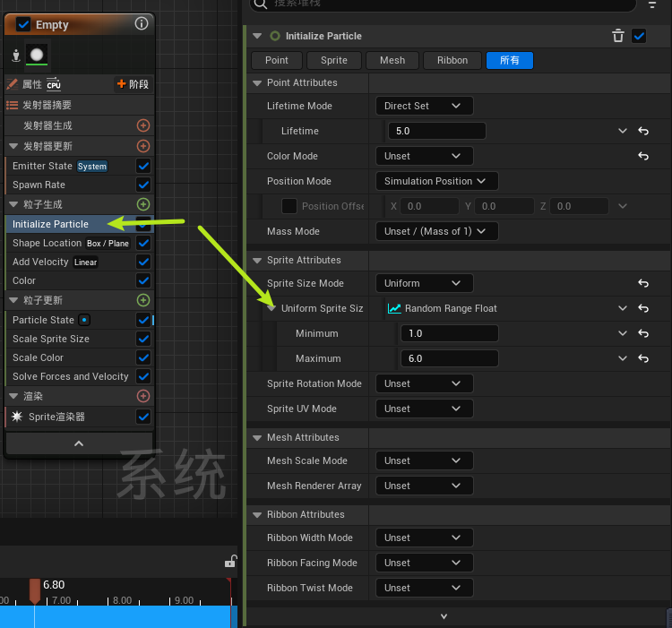Add a renderer in the 渲染 section
672x628 pixels.
tap(143, 396)
